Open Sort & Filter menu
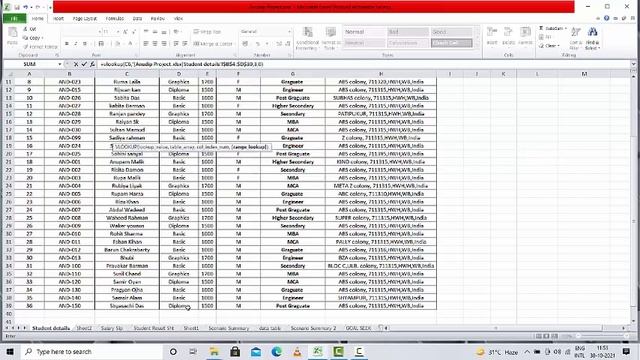This screenshot has width=640, height=360. [576, 39]
